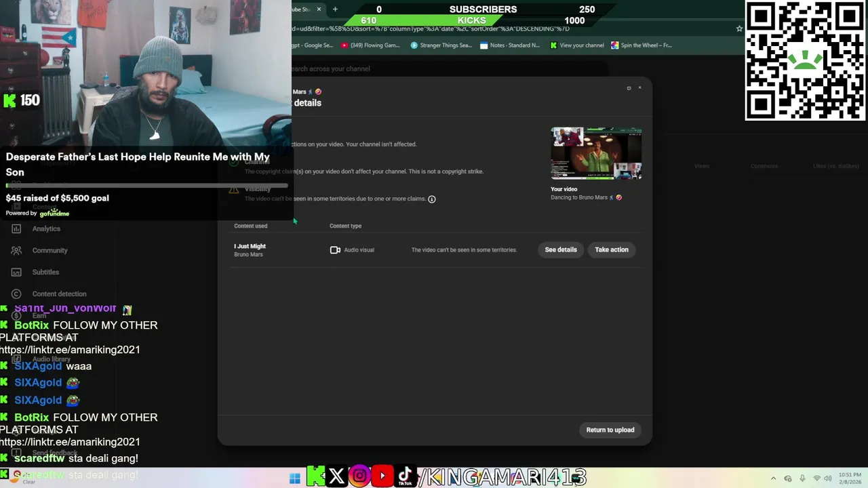This screenshot has width=868, height=488.
Task: Open the View your channel bookmark
Action: 577,45
